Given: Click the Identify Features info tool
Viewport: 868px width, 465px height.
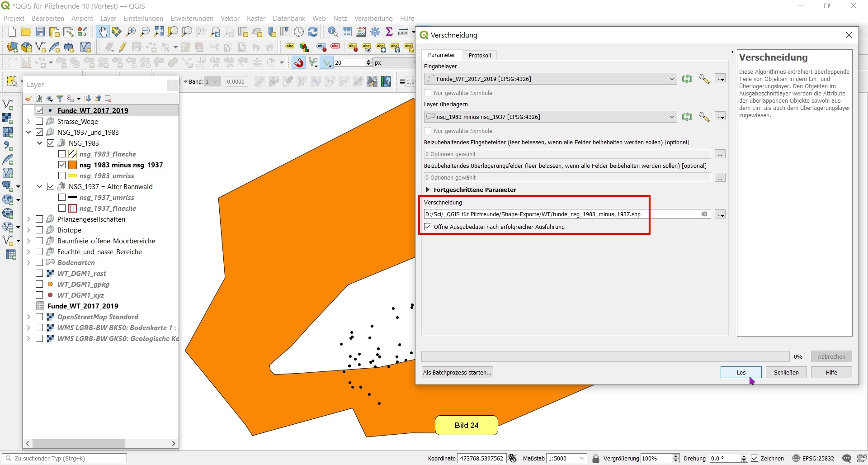Looking at the screenshot, I should pyautogui.click(x=333, y=32).
